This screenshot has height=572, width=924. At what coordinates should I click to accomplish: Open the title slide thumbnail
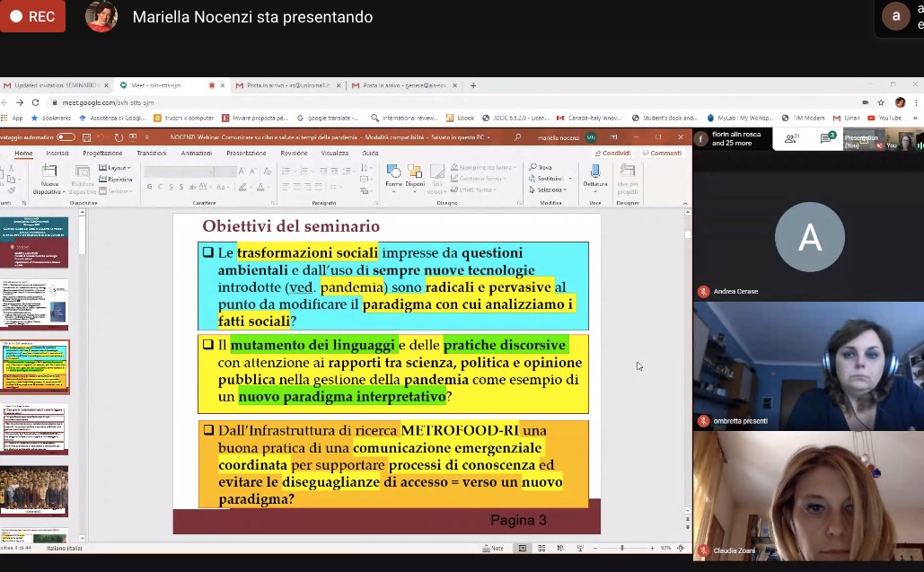click(x=34, y=242)
